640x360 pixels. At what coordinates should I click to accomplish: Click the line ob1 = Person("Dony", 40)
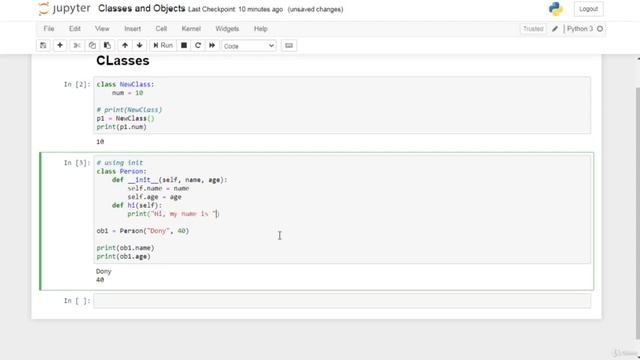pyautogui.click(x=143, y=231)
